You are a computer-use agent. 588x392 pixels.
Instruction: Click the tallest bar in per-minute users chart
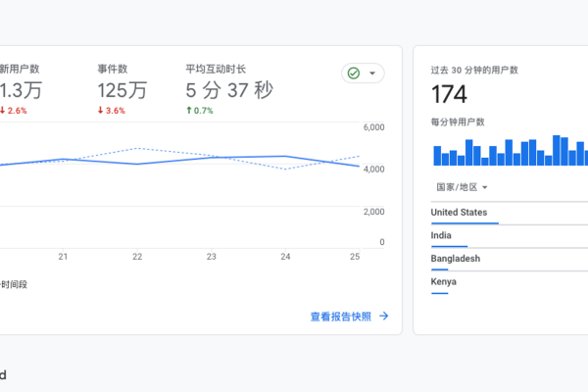(x=557, y=150)
